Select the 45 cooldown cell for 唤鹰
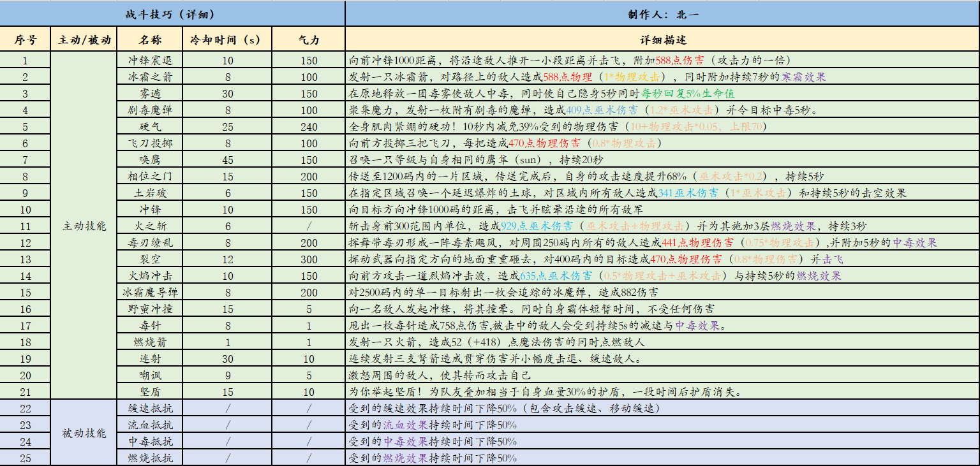The width and height of the screenshot is (980, 466). [x=227, y=160]
